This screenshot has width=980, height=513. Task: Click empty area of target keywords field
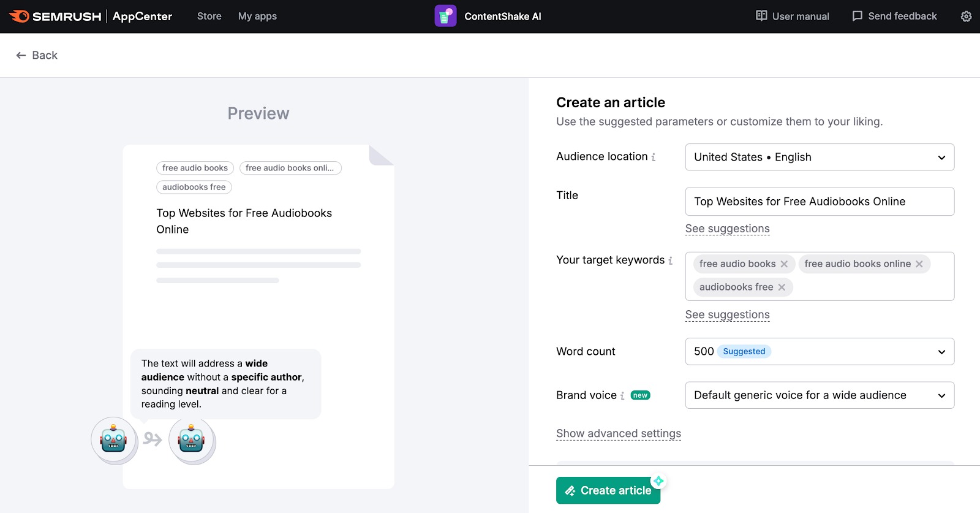[873, 287]
